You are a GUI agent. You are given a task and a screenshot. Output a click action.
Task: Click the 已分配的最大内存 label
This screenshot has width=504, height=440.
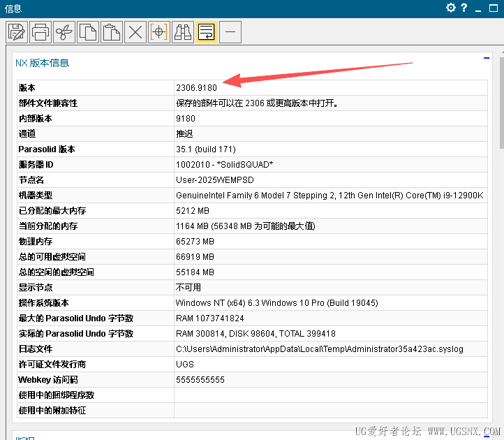point(52,211)
